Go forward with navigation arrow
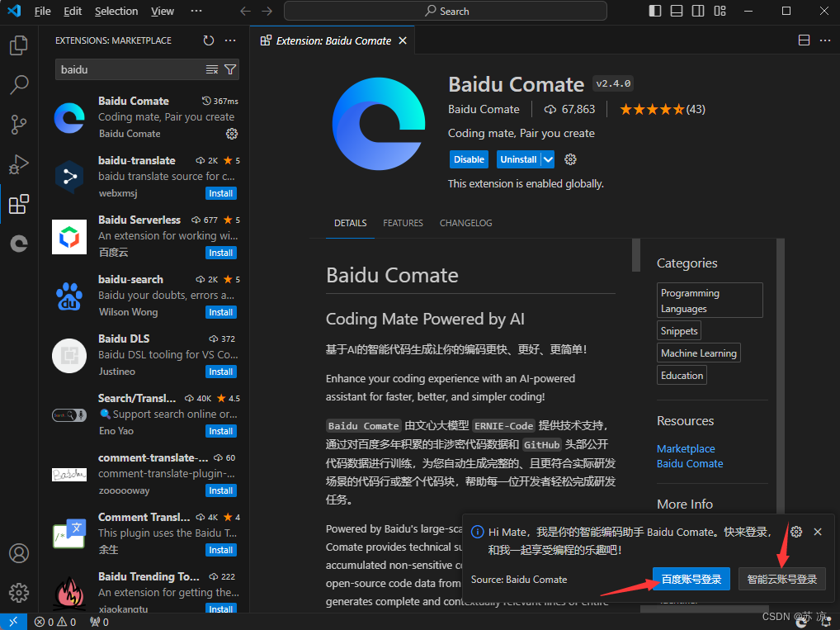Screen dimensions: 840x630 pyautogui.click(x=267, y=12)
